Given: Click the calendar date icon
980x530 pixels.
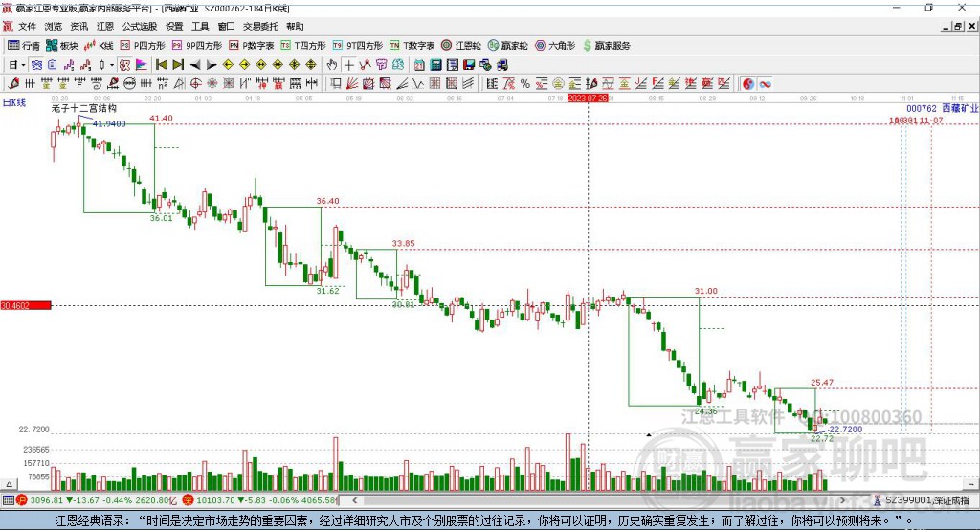Looking at the screenshot, I should click(419, 65).
